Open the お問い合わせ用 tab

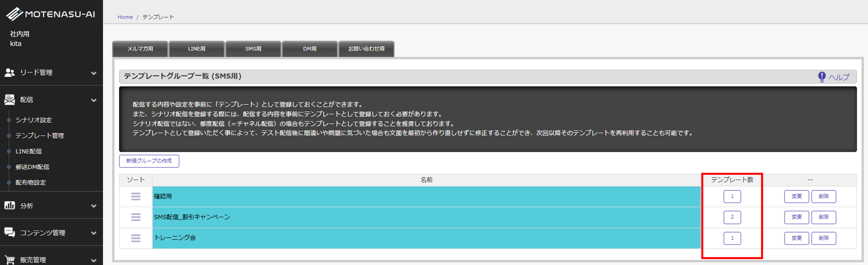[366, 49]
